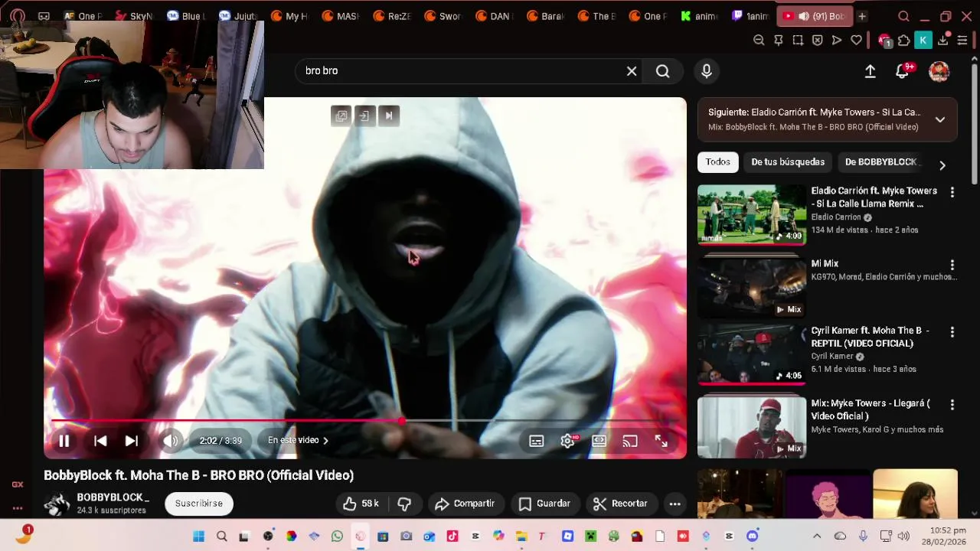Clear the 'bro bro' search text
This screenshot has width=980, height=551.
632,71
